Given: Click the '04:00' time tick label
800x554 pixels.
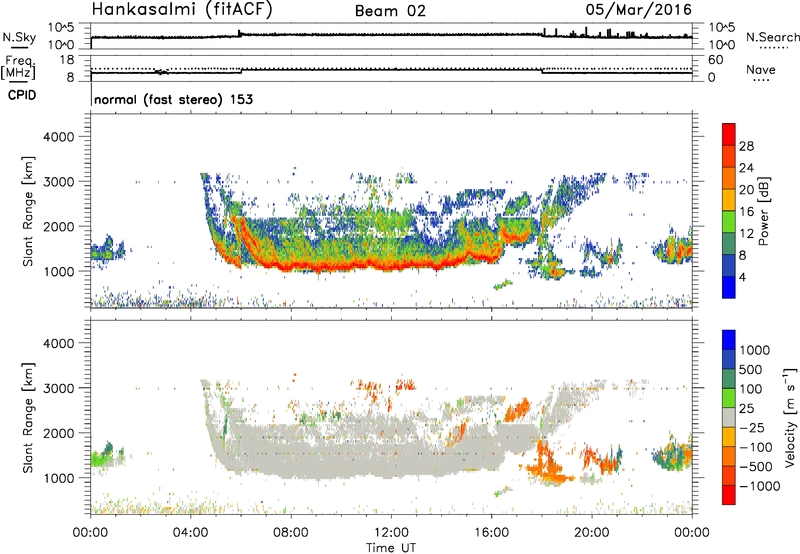Looking at the screenshot, I should pos(190,533).
